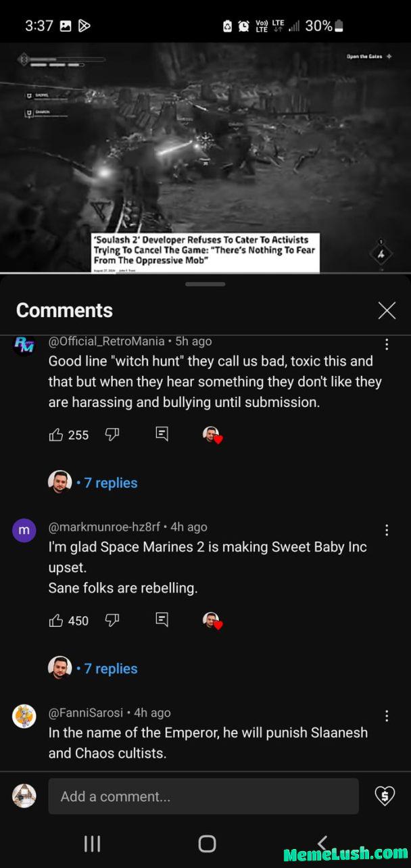This screenshot has height=868, width=411.
Task: Reply to @markmunroe-hz8rf's comment
Action: coord(162,620)
